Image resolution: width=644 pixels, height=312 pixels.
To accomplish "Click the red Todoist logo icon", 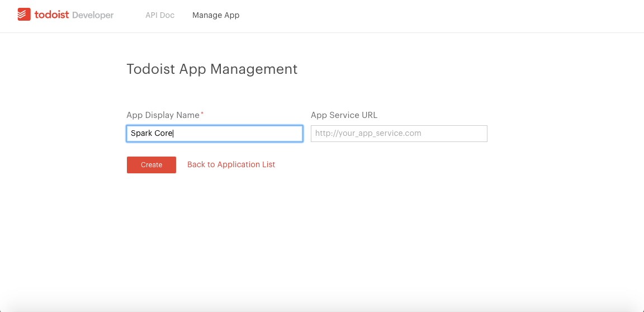I will [23, 15].
